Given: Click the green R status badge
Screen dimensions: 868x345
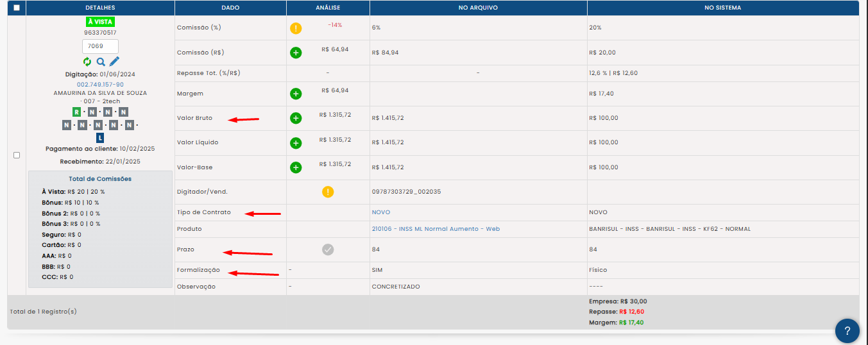Looking at the screenshot, I should pyautogui.click(x=77, y=112).
